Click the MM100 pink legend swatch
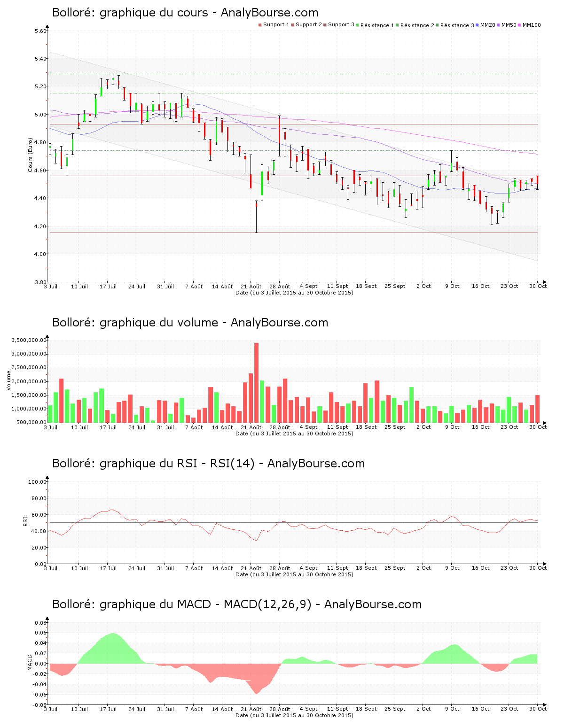Image resolution: width=564 pixels, height=728 pixels. 520,25
